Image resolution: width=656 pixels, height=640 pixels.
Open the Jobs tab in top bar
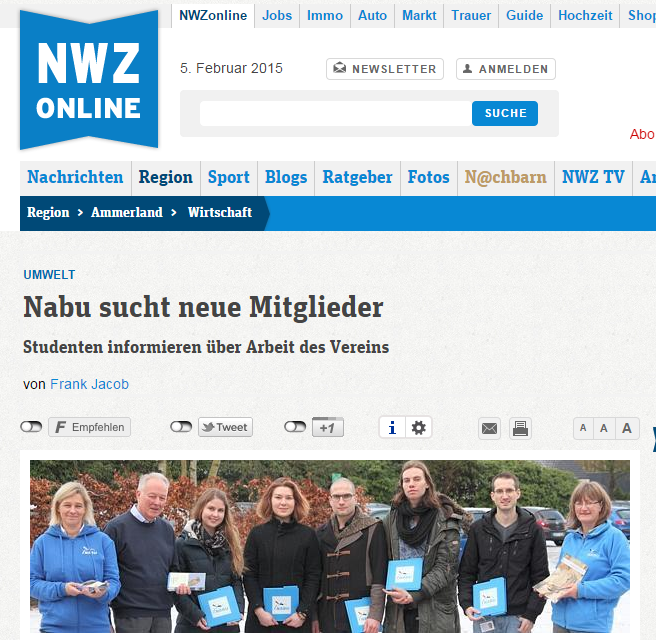pos(277,15)
